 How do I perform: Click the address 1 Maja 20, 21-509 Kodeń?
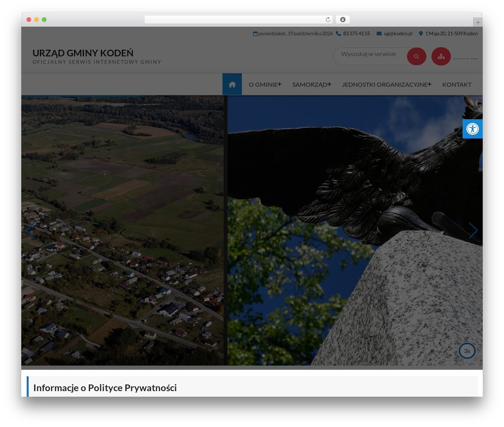(x=451, y=33)
